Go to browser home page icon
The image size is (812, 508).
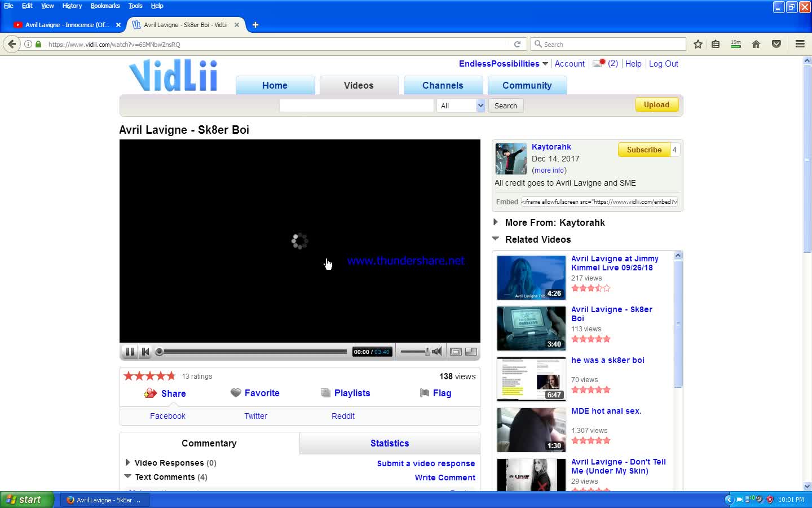756,44
